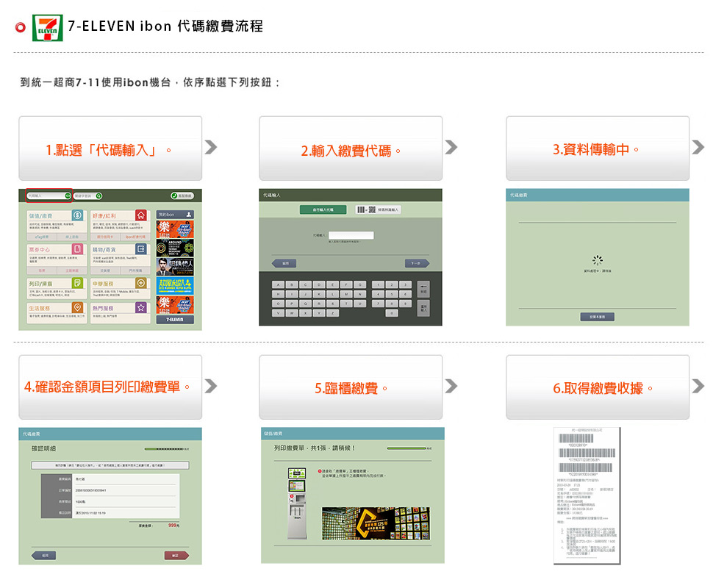Select the barcode scan input tab
This screenshot has height=588, width=713.
(x=379, y=209)
